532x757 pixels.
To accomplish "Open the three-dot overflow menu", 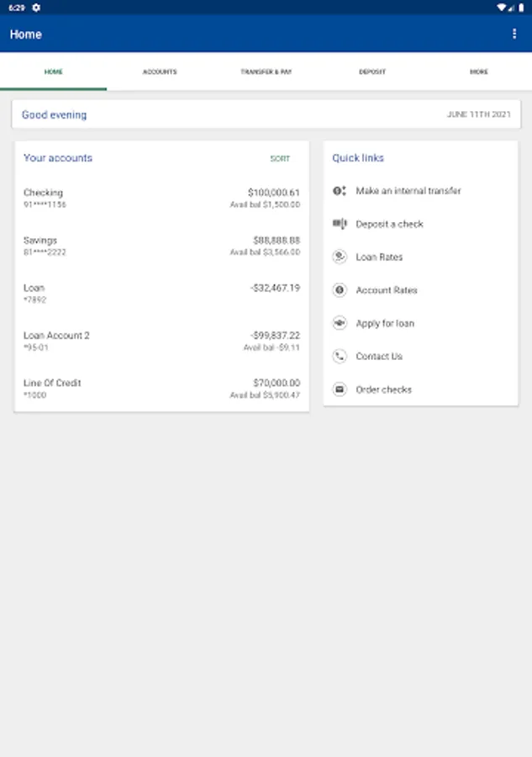I will (514, 34).
